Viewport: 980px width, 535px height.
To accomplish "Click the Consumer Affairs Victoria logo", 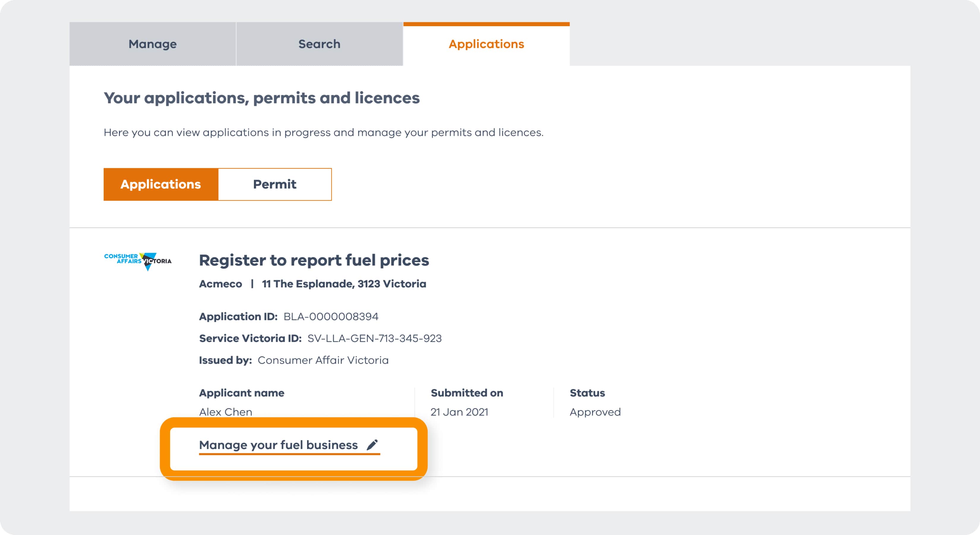I will click(x=138, y=261).
